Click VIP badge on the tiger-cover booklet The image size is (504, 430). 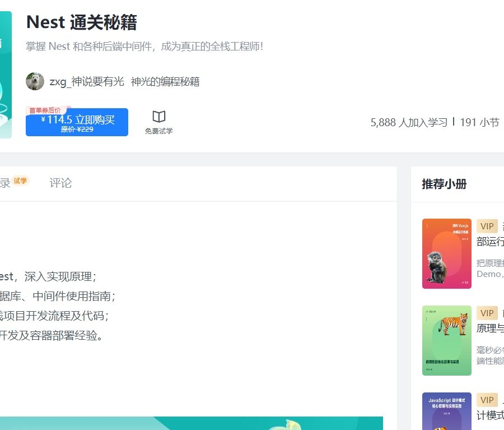(487, 313)
